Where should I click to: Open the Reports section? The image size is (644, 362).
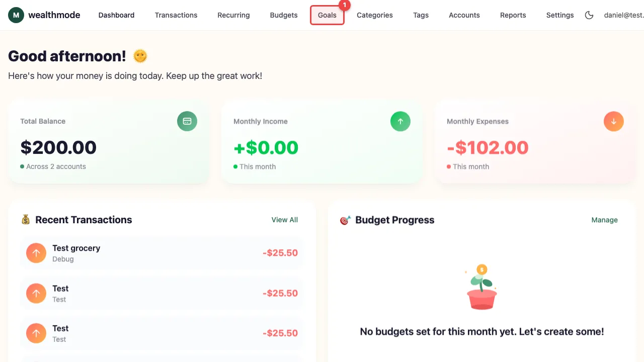click(513, 15)
